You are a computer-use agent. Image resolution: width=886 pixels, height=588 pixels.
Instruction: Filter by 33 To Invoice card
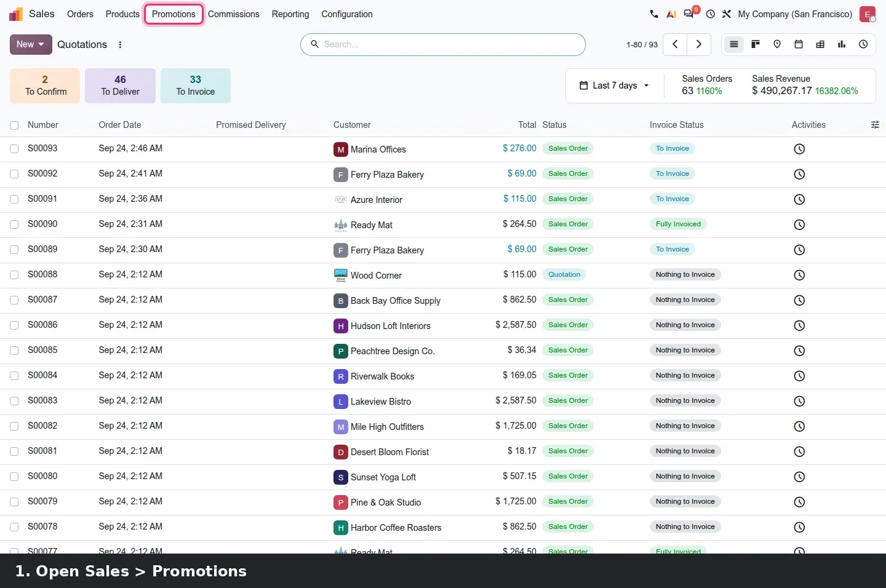(x=196, y=85)
